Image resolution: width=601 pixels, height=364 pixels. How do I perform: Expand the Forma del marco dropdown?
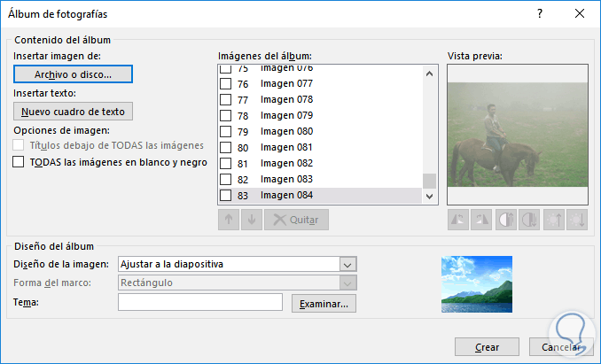347,283
